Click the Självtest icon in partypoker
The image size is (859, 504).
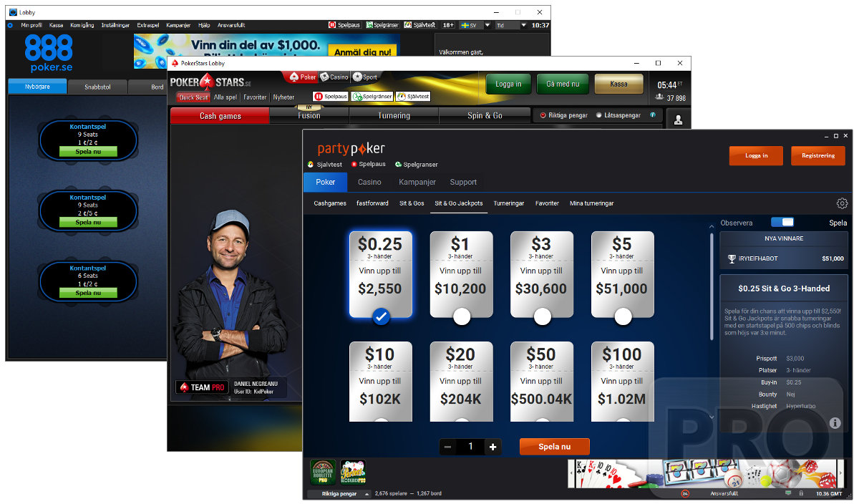coord(311,165)
